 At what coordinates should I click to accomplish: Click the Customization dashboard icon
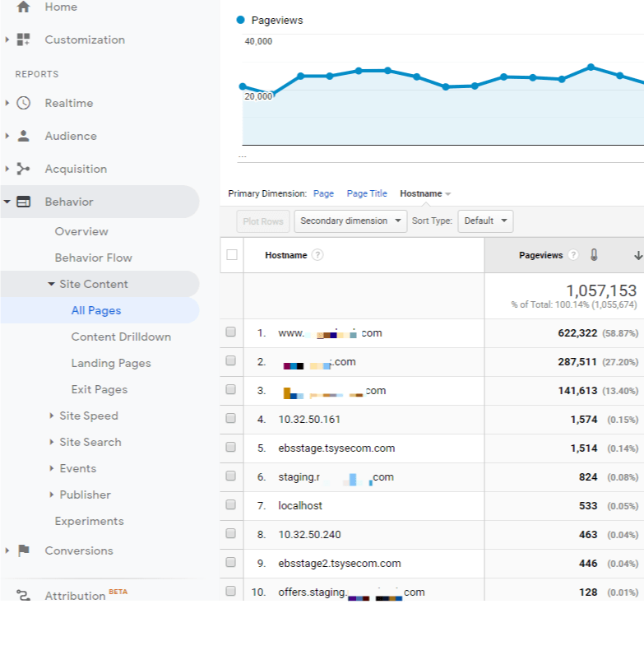click(x=23, y=39)
